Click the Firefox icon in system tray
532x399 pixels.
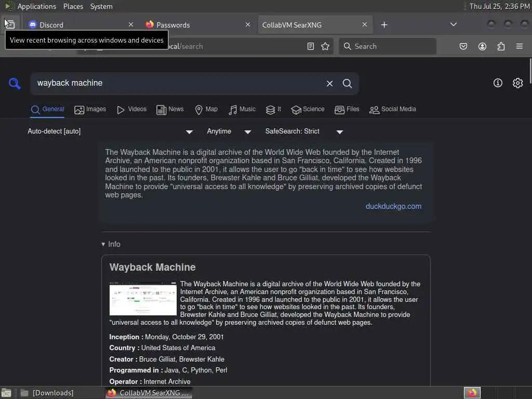[x=472, y=393]
